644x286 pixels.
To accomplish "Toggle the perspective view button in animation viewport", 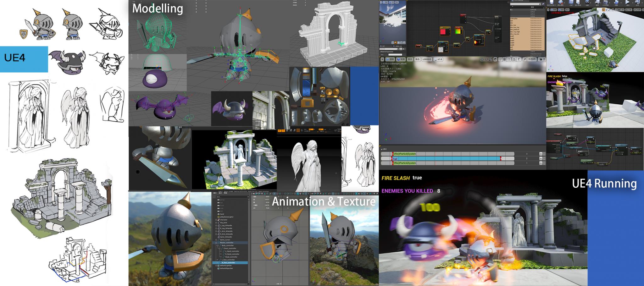I will pyautogui.click(x=390, y=59).
